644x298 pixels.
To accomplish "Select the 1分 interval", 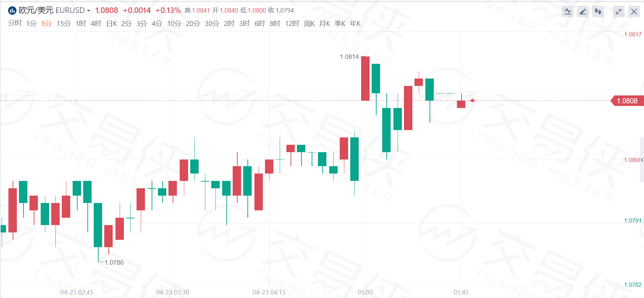I will [31, 23].
